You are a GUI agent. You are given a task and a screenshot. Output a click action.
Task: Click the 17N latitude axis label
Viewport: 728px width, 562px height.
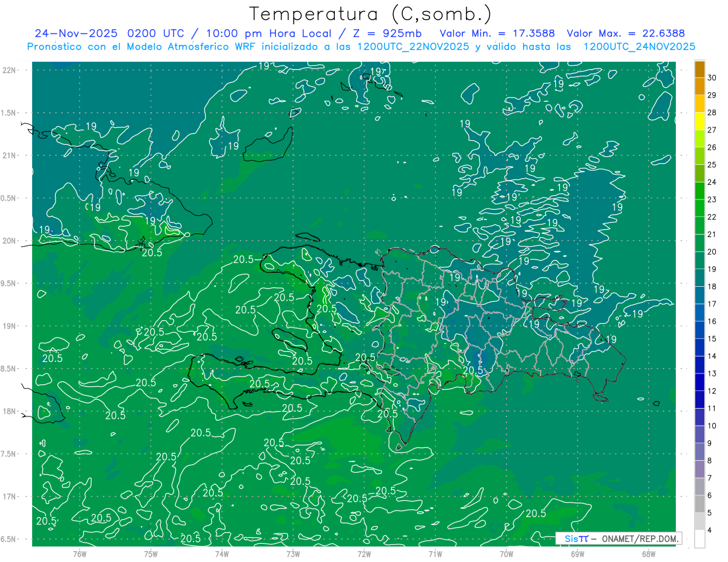(10, 497)
